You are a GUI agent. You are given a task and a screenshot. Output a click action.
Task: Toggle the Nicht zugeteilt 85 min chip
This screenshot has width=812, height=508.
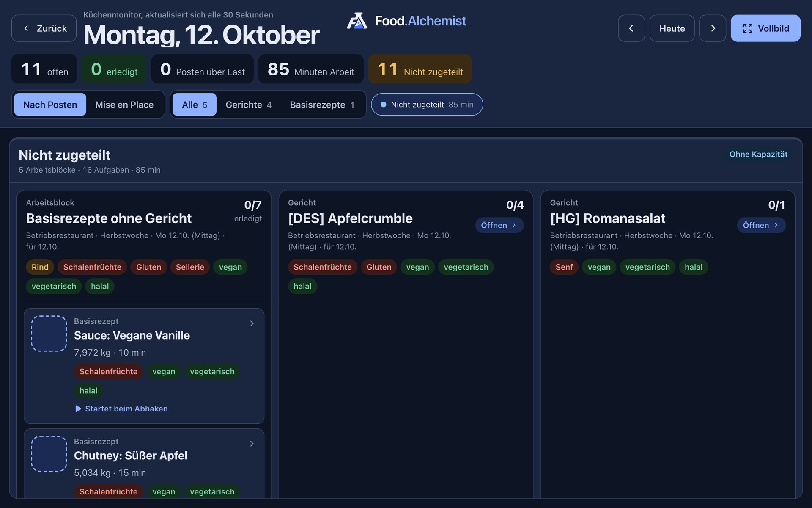[x=427, y=105]
